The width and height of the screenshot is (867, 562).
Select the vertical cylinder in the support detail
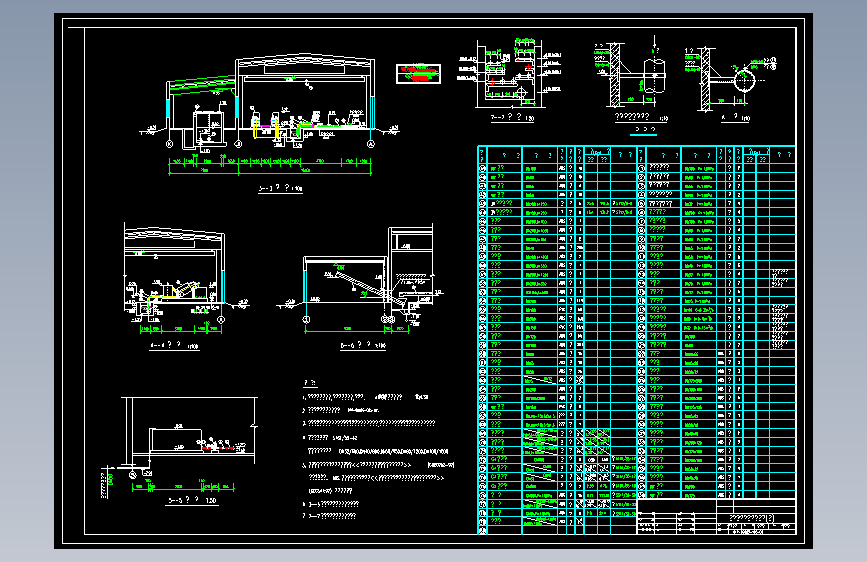coord(655,76)
